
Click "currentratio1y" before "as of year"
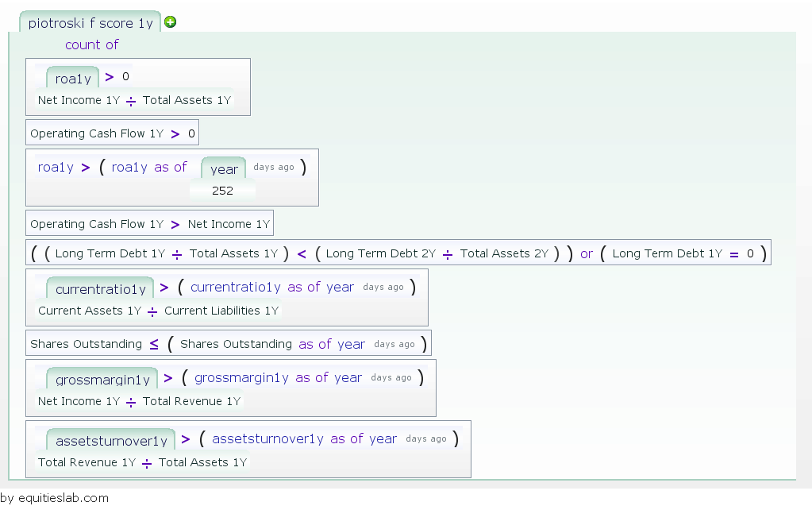coord(236,288)
